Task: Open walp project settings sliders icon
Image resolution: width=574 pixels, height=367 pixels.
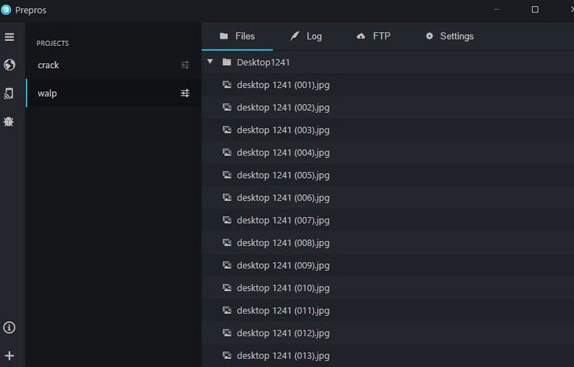Action: [x=185, y=93]
